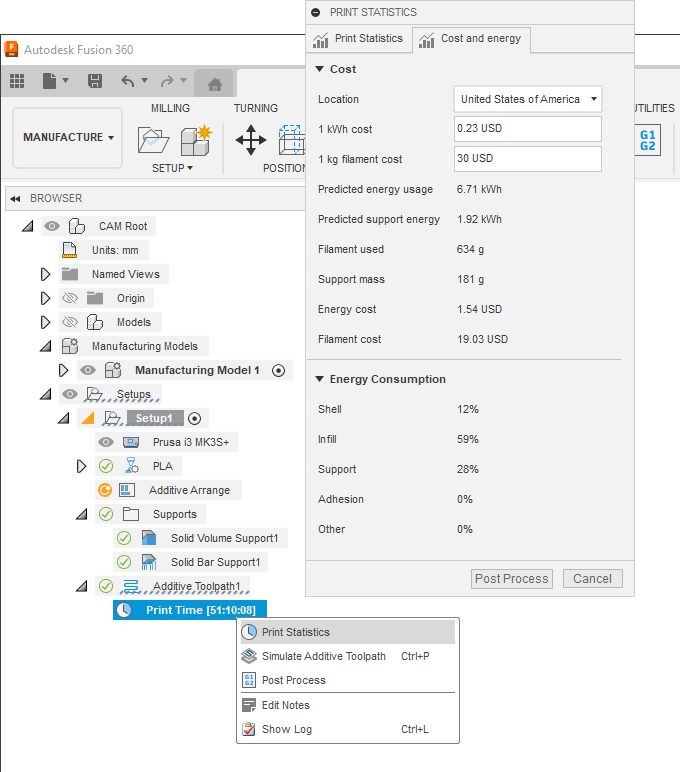Click the Create Manufacturing Model icon
The image size is (680, 772).
(196, 140)
